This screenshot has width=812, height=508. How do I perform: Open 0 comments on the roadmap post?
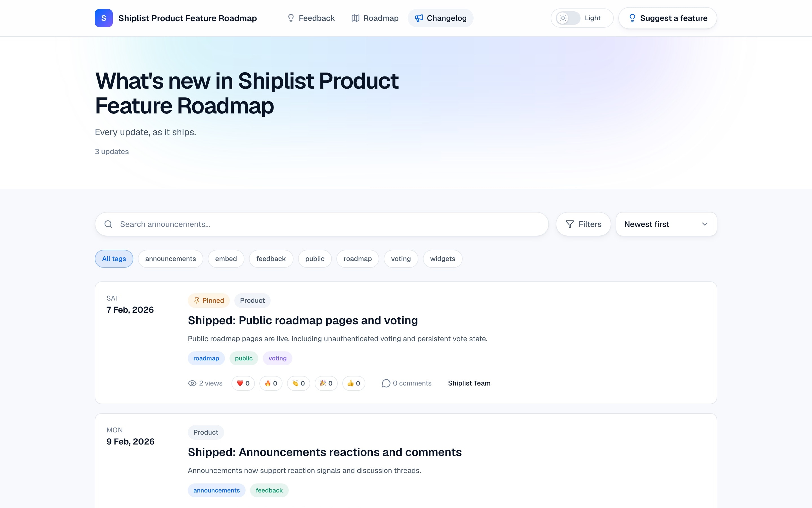(x=407, y=383)
